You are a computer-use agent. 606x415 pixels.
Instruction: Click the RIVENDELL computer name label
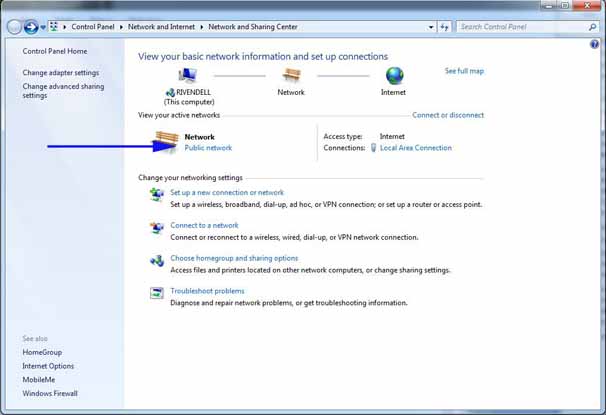click(x=194, y=92)
